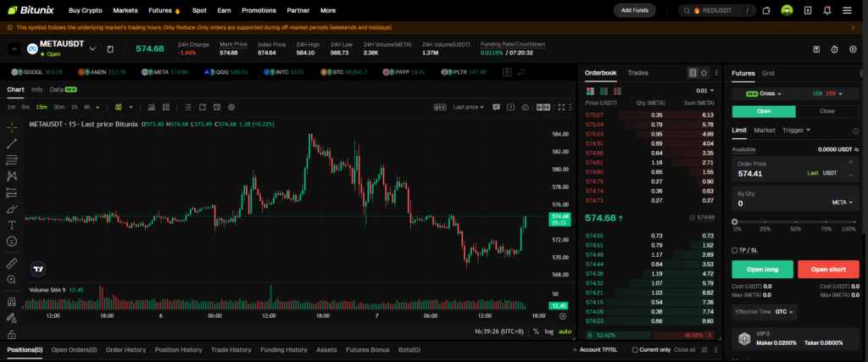This screenshot has width=868, height=362.
Task: Expand more timeframes after 4h
Action: 98,108
